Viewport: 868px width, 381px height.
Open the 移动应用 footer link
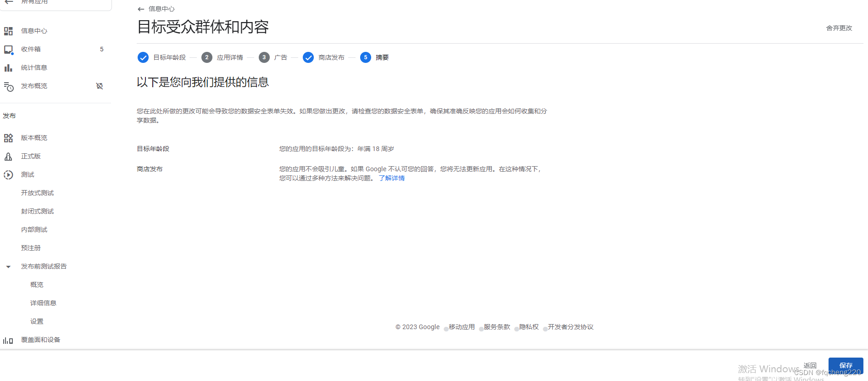point(462,327)
